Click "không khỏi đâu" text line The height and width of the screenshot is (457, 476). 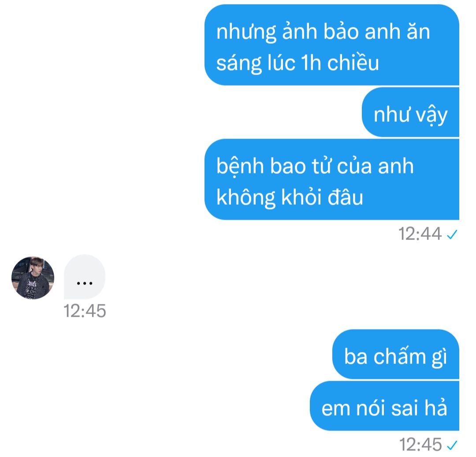290,197
